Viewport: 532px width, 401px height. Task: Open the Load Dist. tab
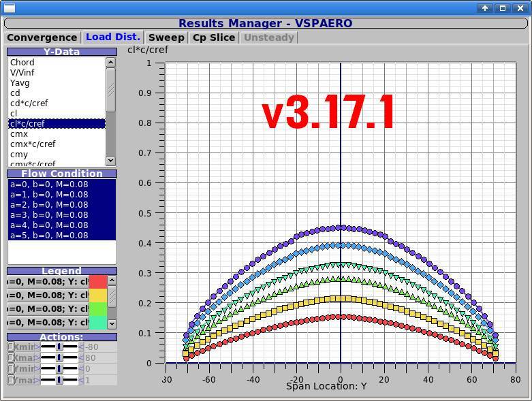pyautogui.click(x=112, y=37)
